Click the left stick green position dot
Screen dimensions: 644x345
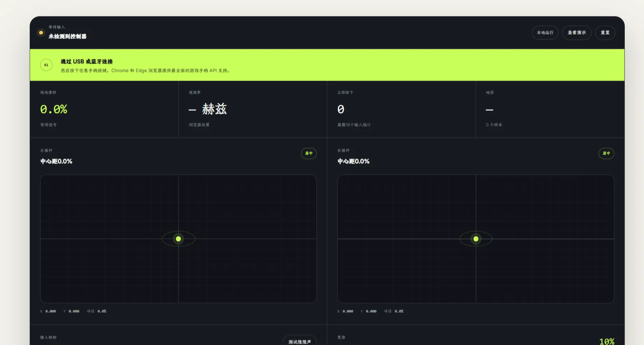(x=178, y=239)
